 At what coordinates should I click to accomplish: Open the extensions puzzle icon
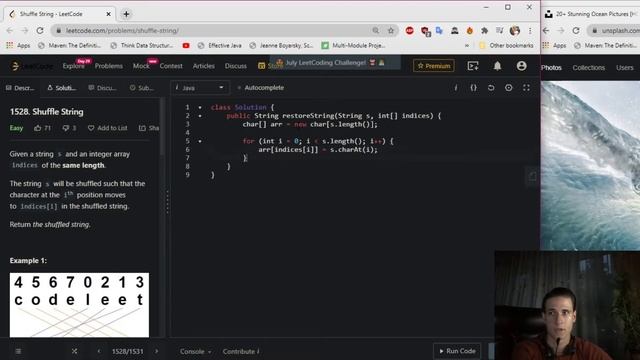coord(484,31)
